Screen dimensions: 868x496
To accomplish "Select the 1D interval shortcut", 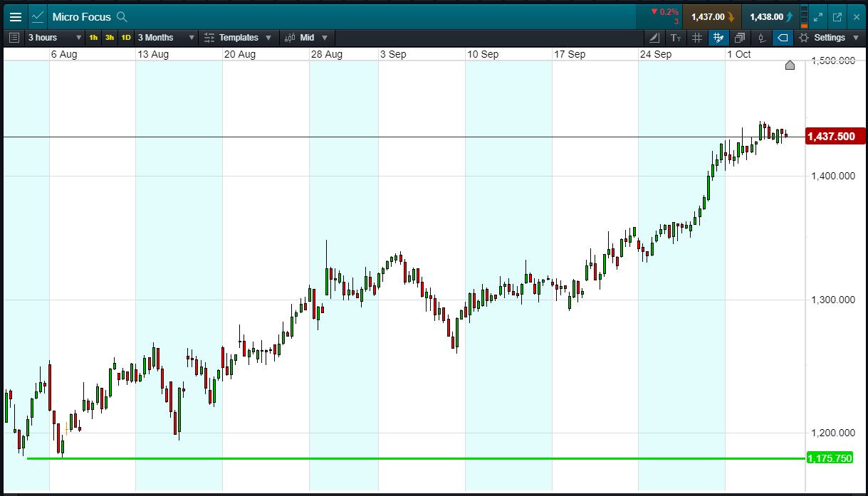I will [x=126, y=38].
